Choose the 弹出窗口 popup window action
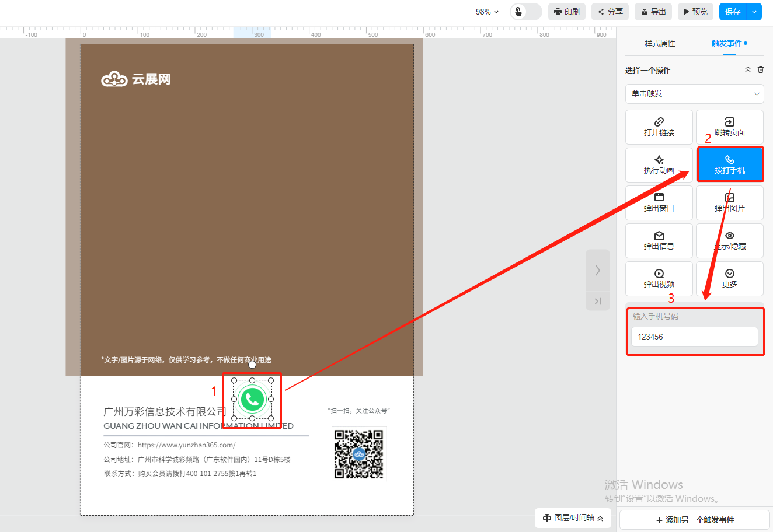773x532 pixels. [659, 202]
